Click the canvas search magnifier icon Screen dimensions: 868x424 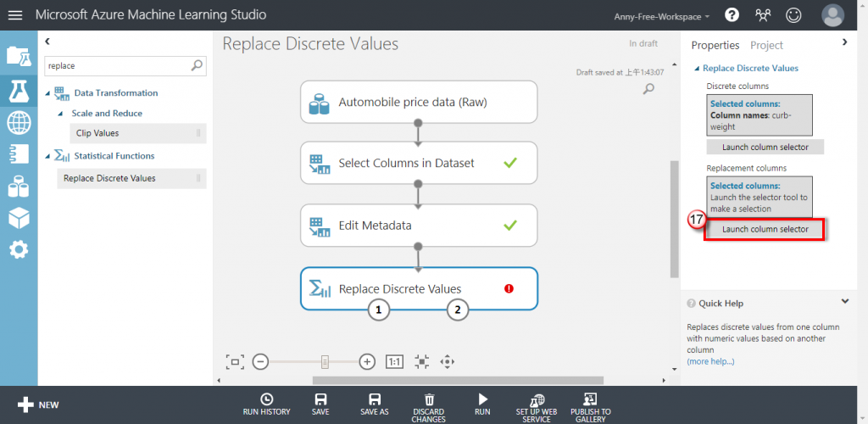pyautogui.click(x=649, y=88)
